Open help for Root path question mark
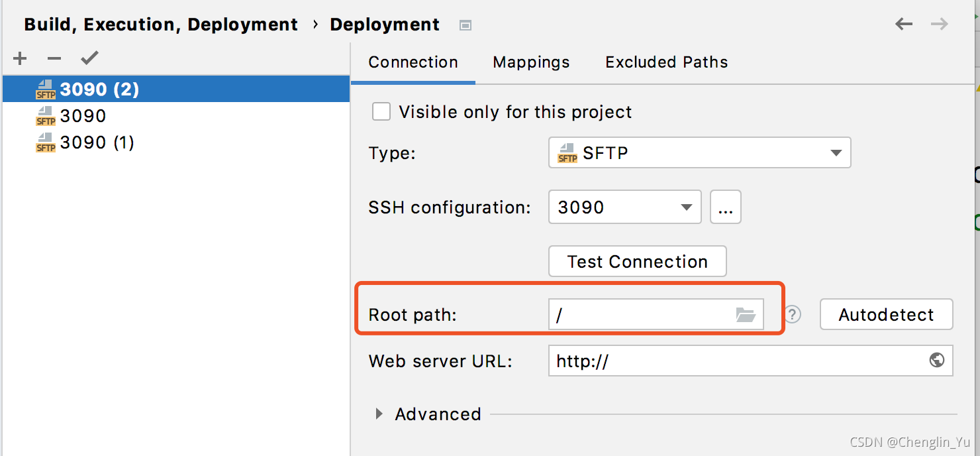The image size is (980, 456). click(793, 314)
